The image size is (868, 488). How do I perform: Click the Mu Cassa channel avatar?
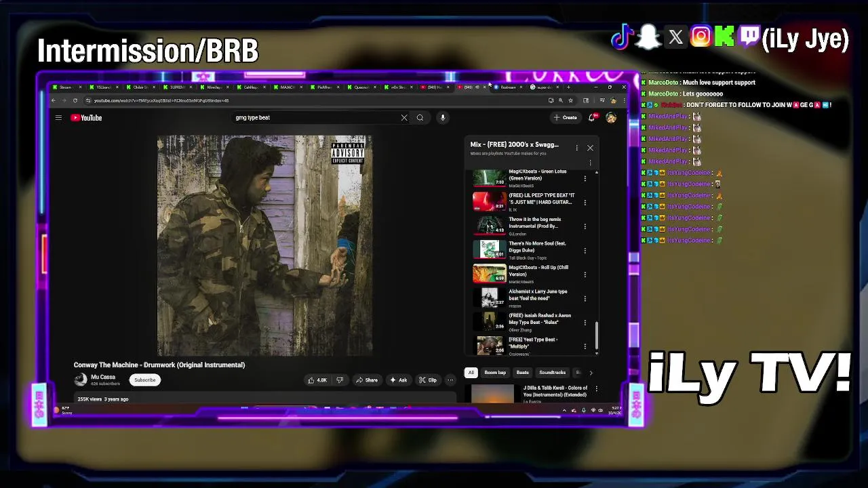pos(80,380)
